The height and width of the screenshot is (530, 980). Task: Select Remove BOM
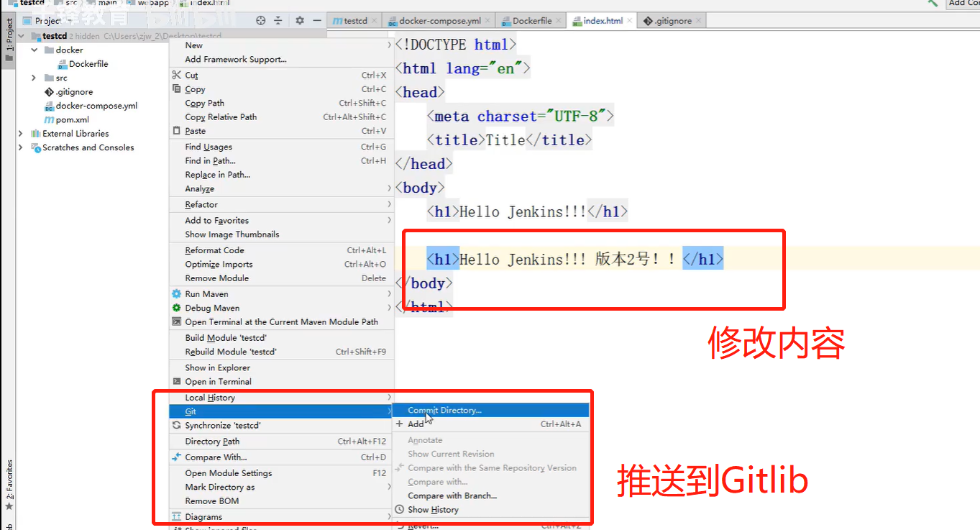pos(282,501)
